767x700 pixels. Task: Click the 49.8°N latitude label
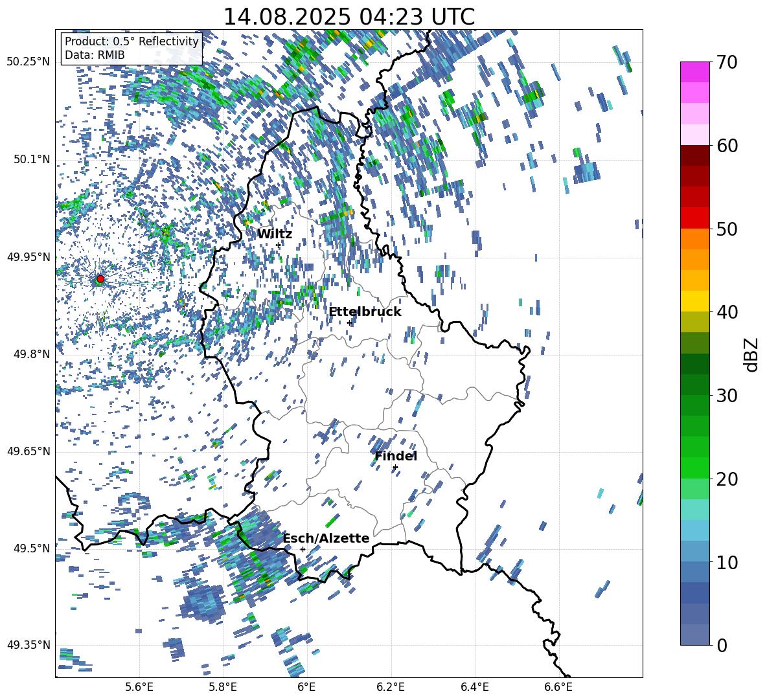31,354
